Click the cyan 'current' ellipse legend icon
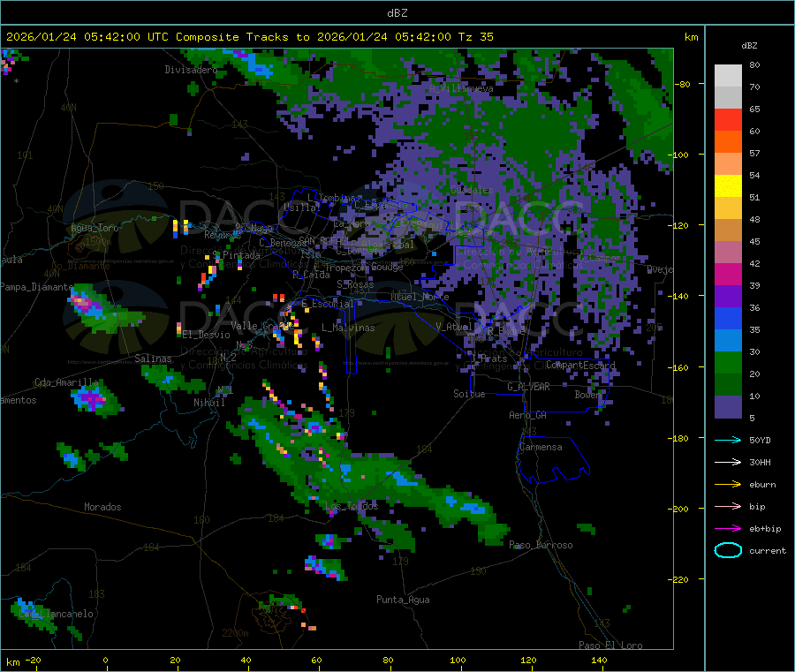This screenshot has width=795, height=672. click(x=728, y=550)
